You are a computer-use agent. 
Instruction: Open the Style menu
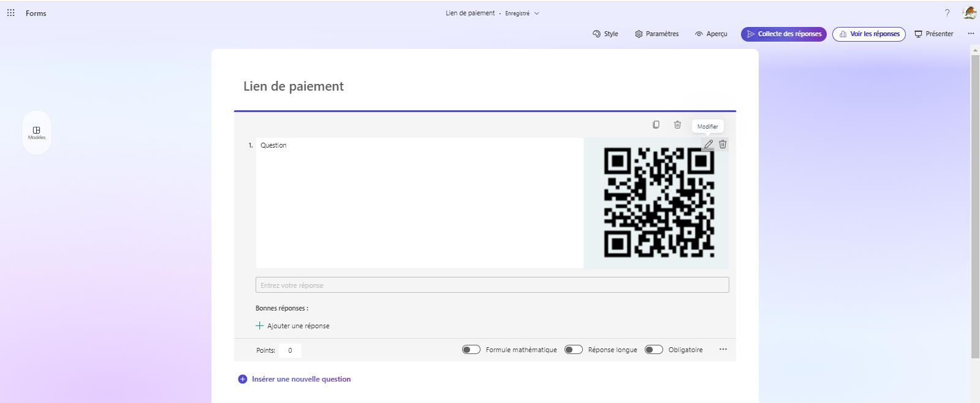click(x=605, y=34)
